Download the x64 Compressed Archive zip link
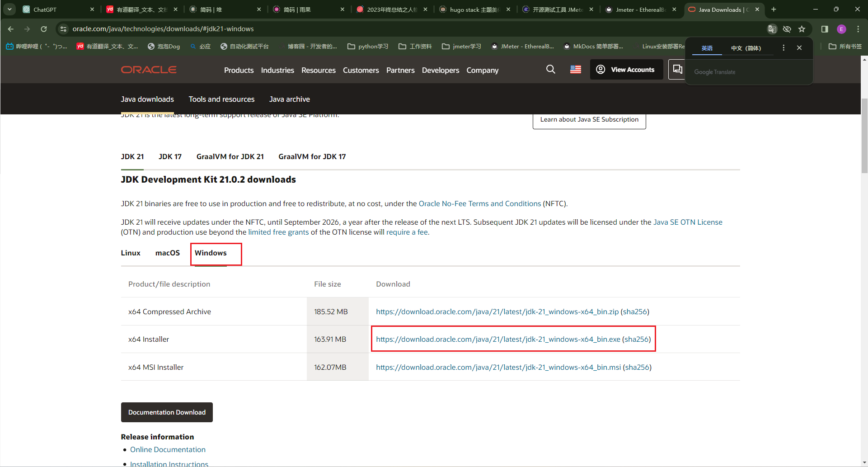Image resolution: width=868 pixels, height=467 pixels. (x=497, y=311)
